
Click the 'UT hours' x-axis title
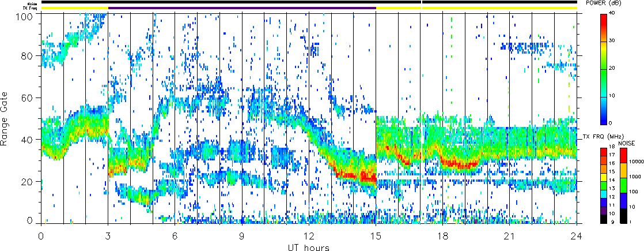tap(309, 247)
